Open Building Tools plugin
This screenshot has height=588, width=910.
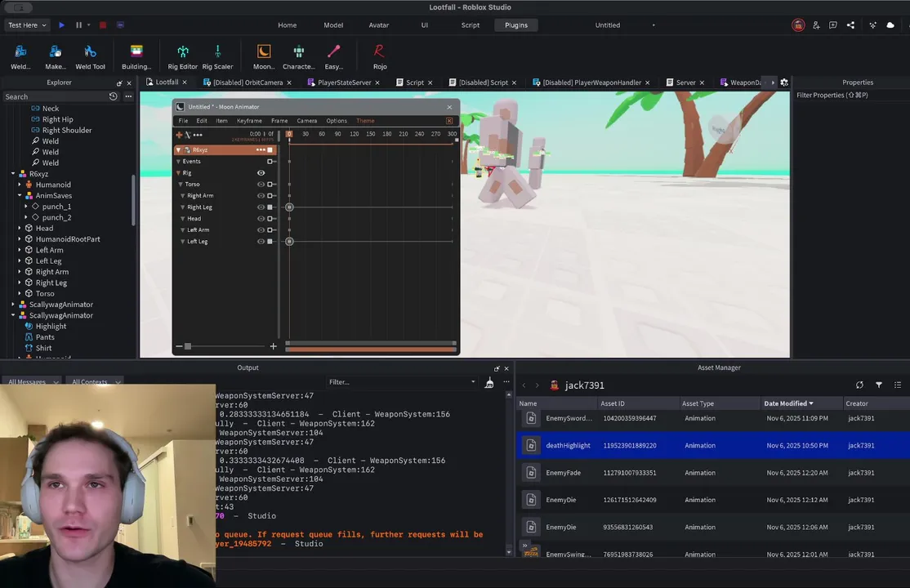(136, 57)
